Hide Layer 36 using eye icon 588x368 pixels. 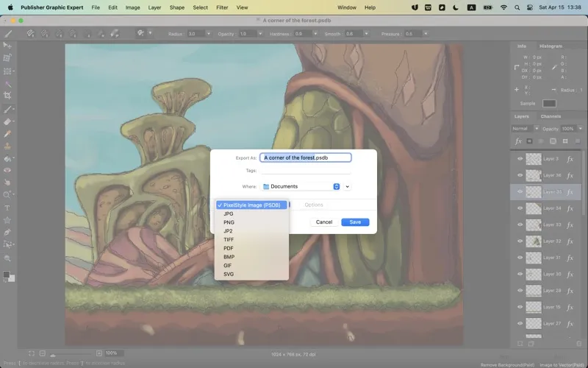pyautogui.click(x=520, y=175)
